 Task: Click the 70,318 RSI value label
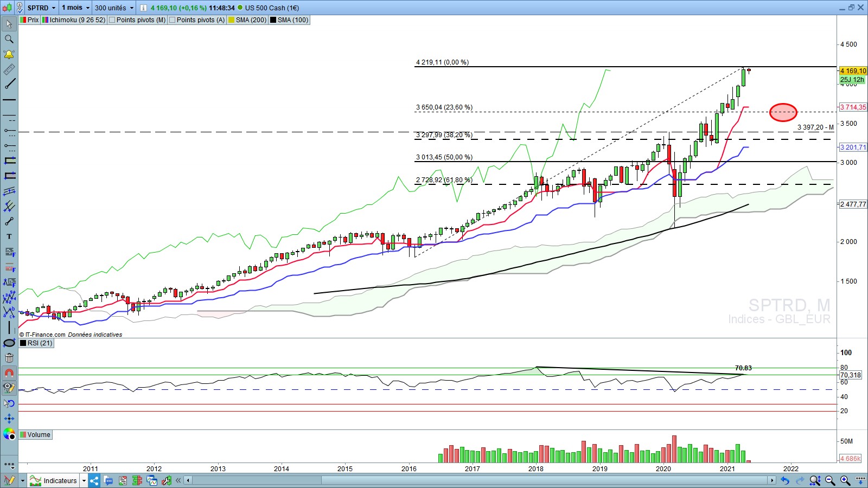point(850,375)
